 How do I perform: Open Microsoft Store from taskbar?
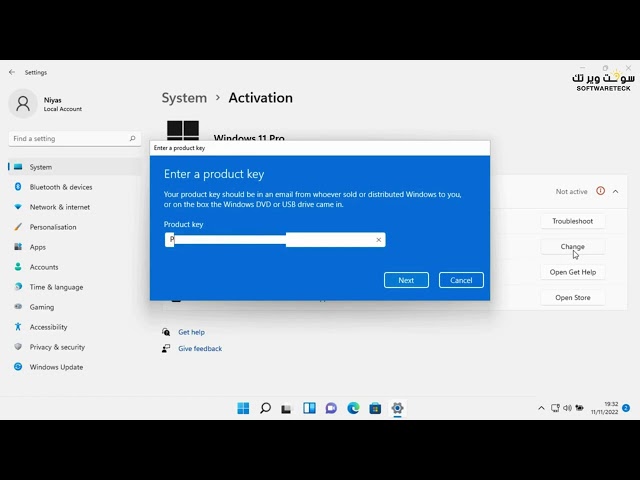[x=375, y=408]
